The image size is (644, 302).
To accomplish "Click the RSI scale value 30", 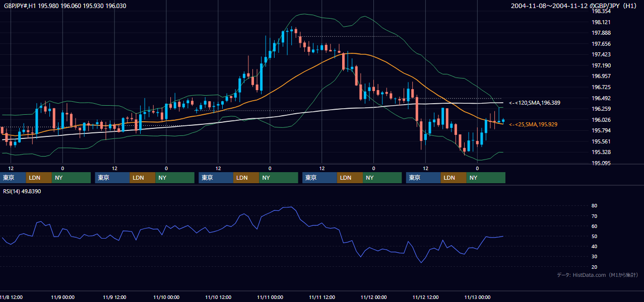I will point(594,257).
